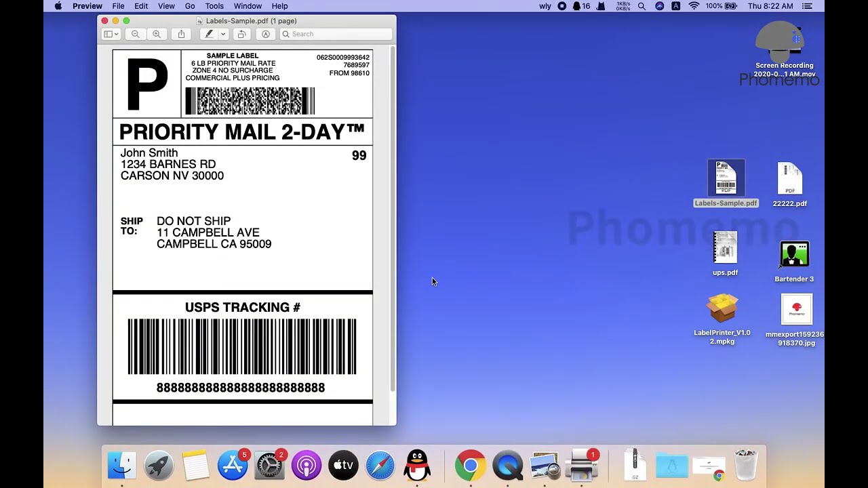
Task: Click '11 CAMPBELL AVE' address line in PDF
Action: coord(208,232)
